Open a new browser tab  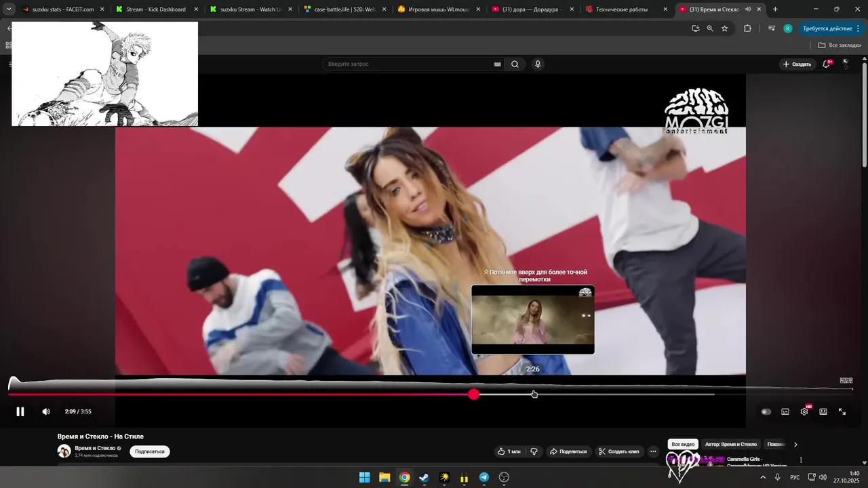coord(775,9)
